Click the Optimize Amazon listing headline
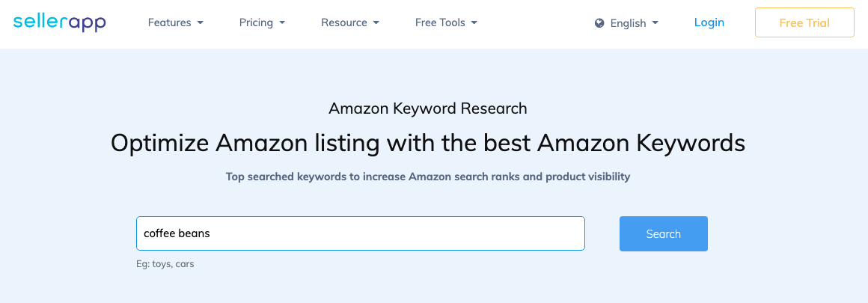This screenshot has height=303, width=868. 428,143
